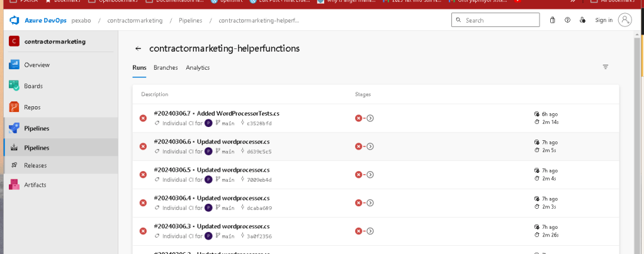The width and height of the screenshot is (644, 254).
Task: Click failed stage icon for run #20240306.3
Action: (x=359, y=231)
